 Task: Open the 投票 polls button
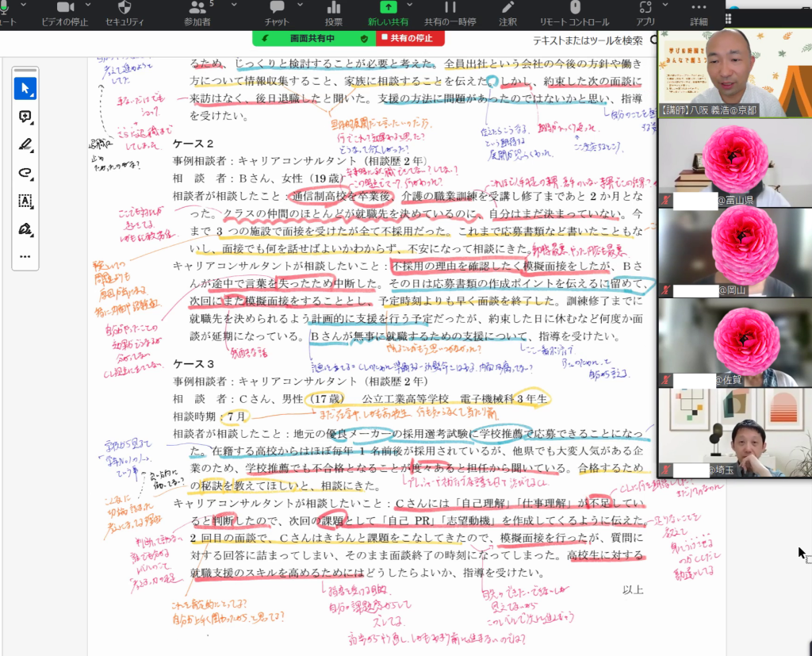(x=334, y=13)
